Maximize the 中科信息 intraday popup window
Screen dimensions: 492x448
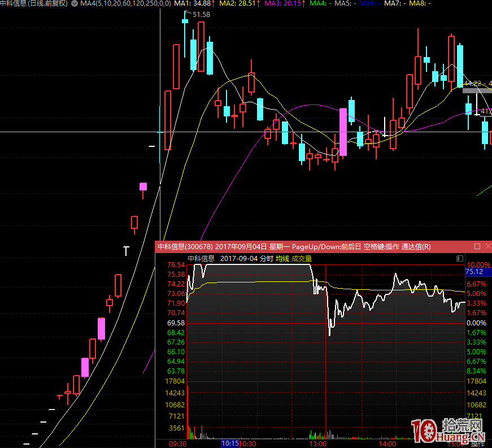tap(477, 246)
